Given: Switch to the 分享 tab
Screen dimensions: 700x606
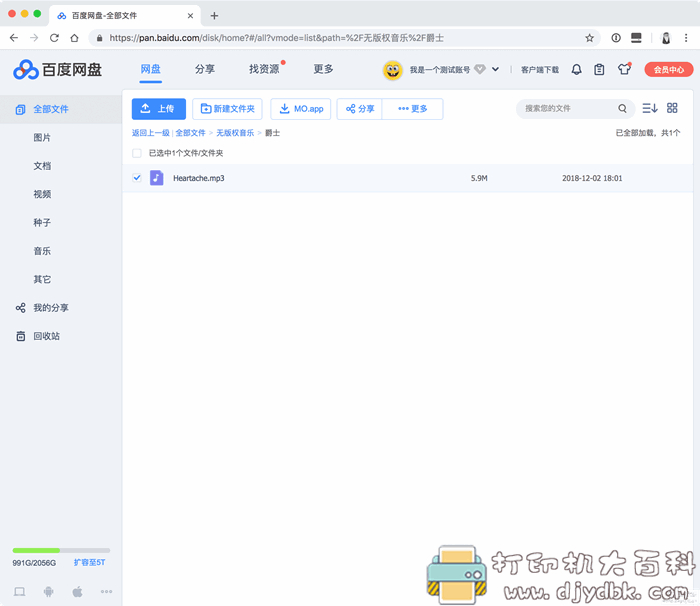Looking at the screenshot, I should point(205,69).
